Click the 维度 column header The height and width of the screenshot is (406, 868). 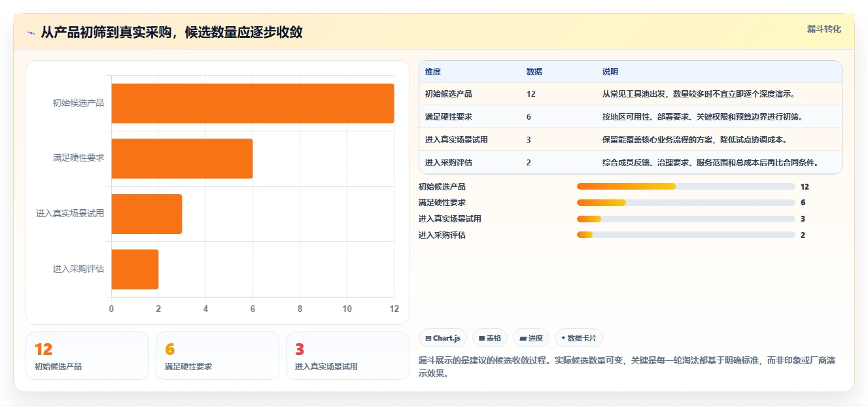pyautogui.click(x=433, y=72)
